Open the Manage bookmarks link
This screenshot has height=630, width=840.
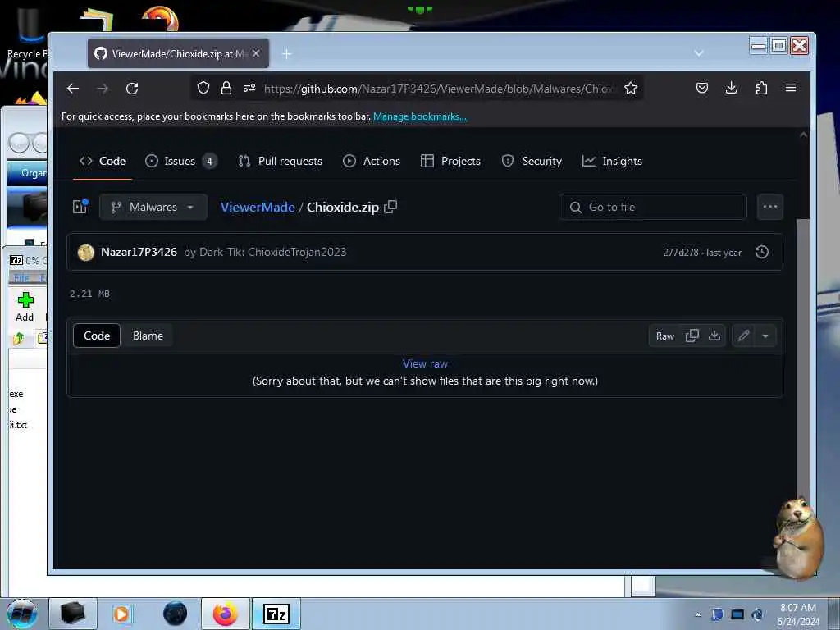(x=419, y=116)
